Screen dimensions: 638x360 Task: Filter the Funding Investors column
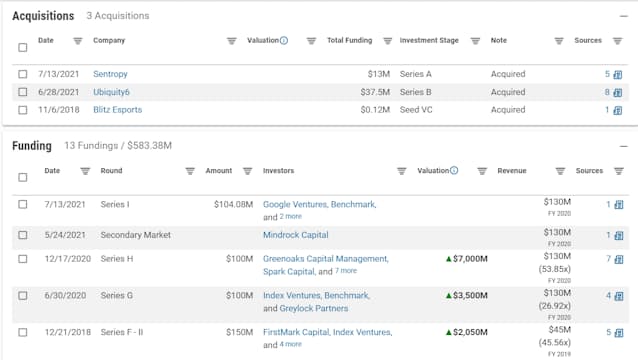(402, 171)
